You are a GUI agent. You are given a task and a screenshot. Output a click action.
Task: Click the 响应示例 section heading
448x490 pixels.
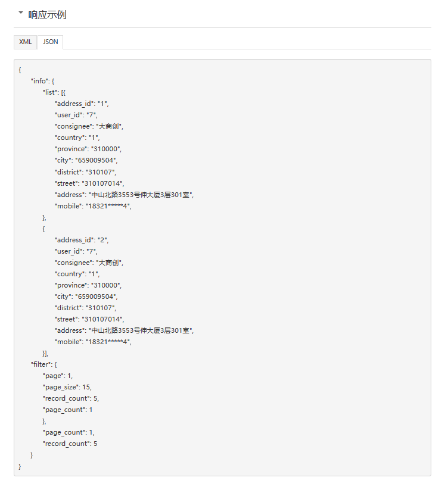click(47, 15)
